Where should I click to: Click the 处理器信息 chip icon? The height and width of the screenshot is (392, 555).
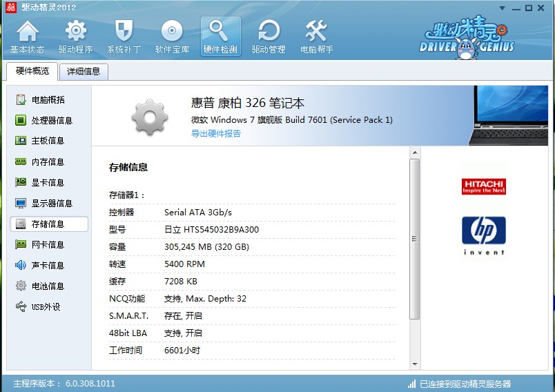(21, 120)
